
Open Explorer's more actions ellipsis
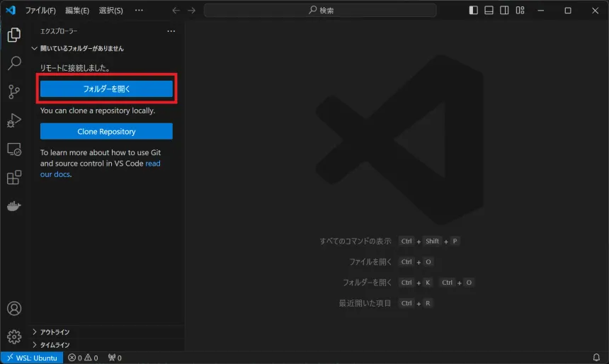point(171,31)
